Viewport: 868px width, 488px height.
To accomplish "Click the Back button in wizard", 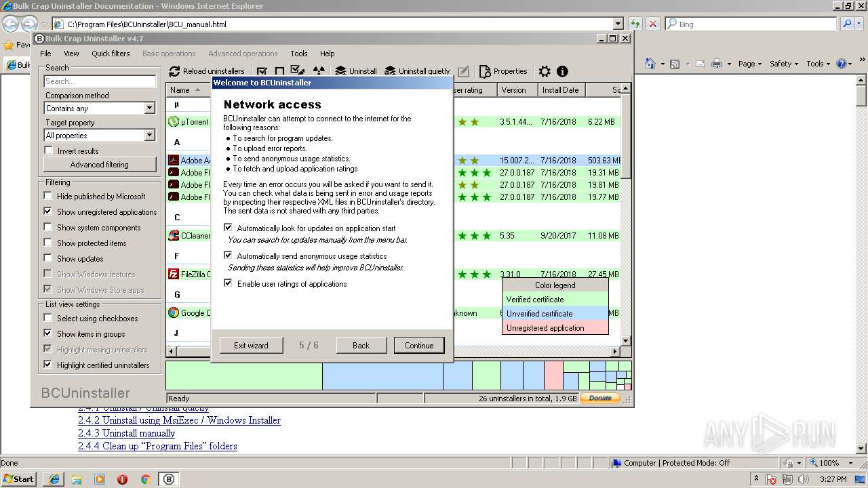I will pos(361,345).
